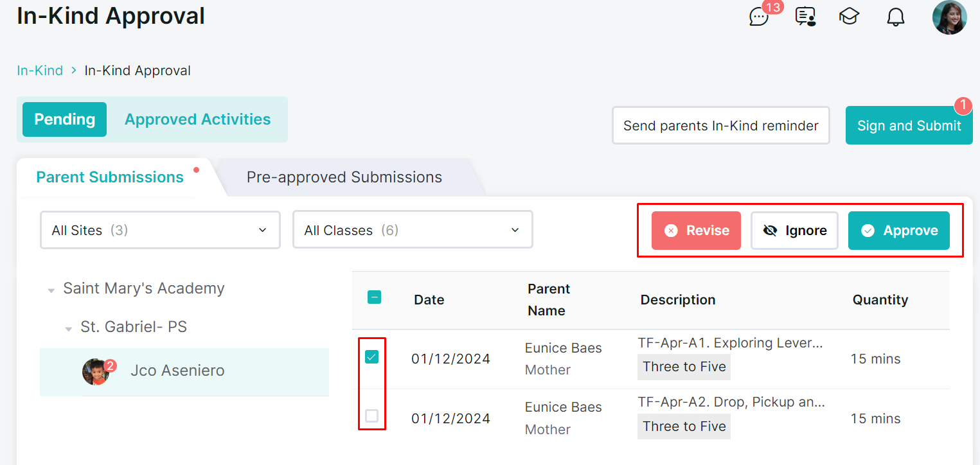Click the Description column header

click(x=678, y=300)
